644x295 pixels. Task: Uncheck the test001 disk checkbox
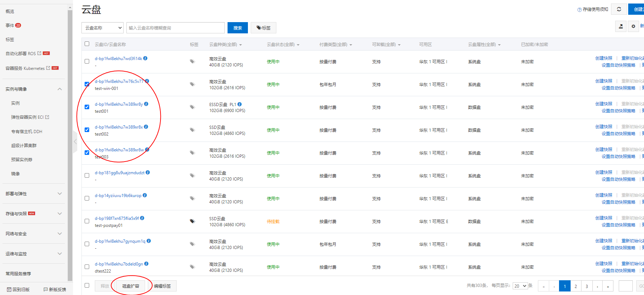click(87, 107)
